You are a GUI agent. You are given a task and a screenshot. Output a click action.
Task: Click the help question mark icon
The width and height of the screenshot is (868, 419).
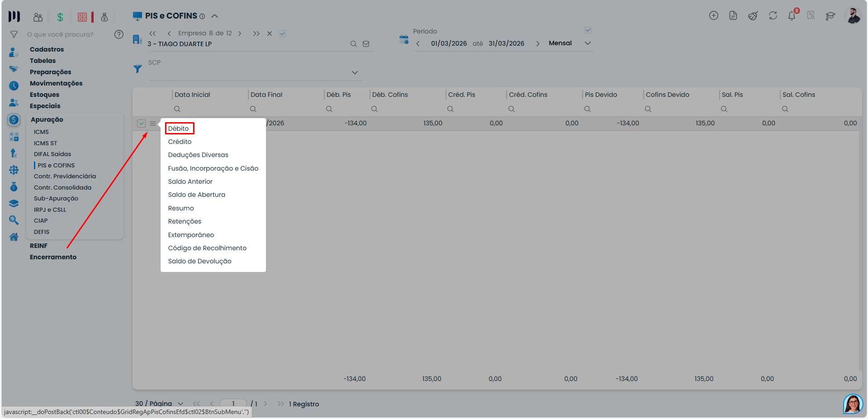pyautogui.click(x=119, y=34)
